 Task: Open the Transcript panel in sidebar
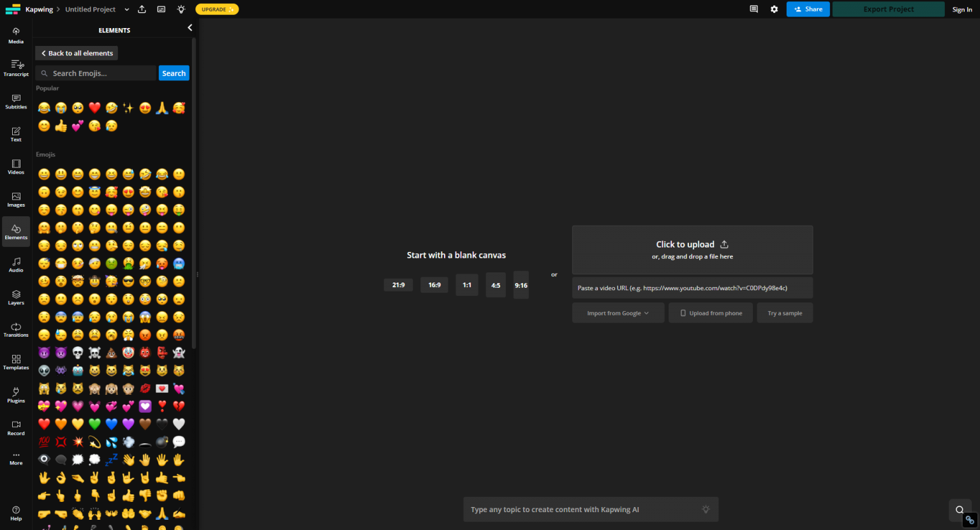[x=16, y=68]
